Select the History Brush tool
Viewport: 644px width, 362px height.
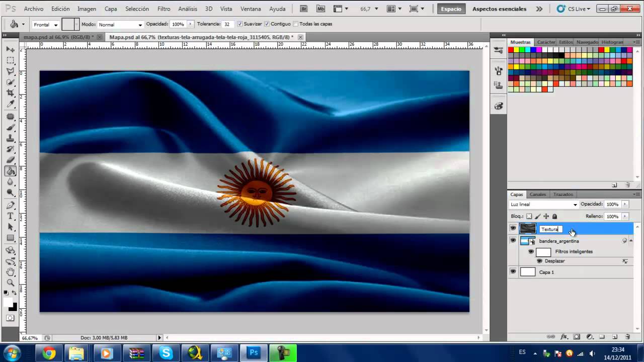[10, 150]
